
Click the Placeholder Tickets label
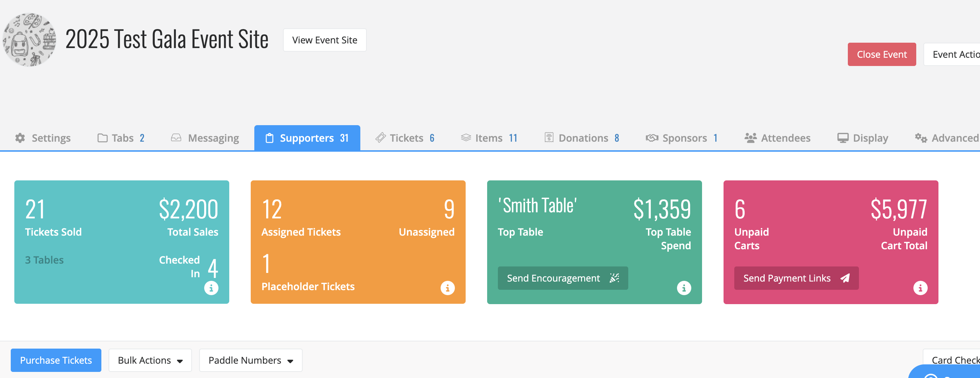tap(308, 287)
